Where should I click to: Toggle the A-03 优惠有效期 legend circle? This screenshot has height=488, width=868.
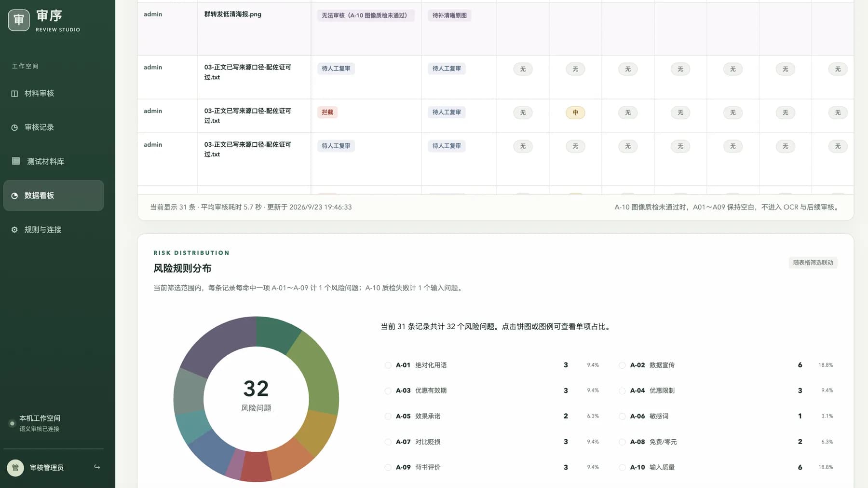tap(388, 391)
